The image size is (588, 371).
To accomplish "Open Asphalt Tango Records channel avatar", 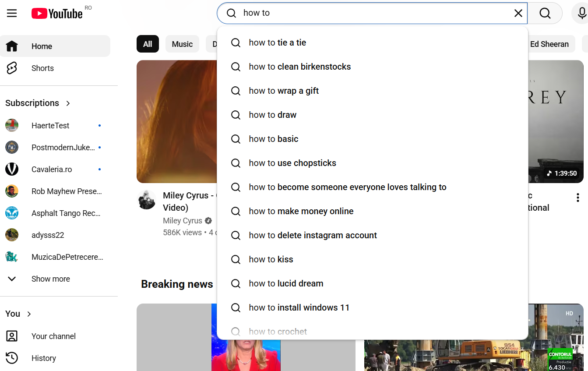I will pos(12,213).
